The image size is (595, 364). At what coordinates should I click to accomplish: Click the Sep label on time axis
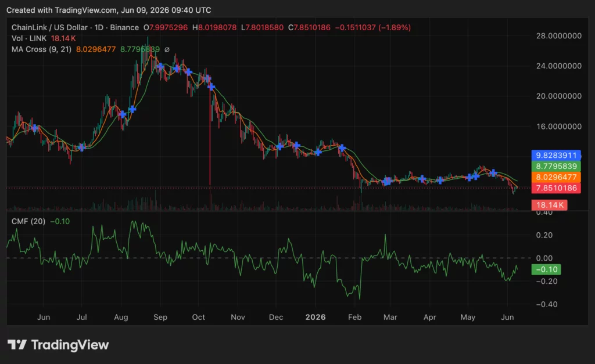160,318
